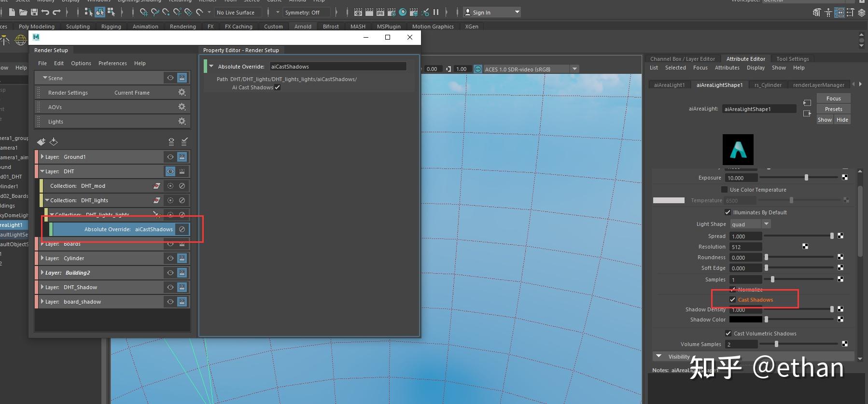The height and width of the screenshot is (404, 868).
Task: Undo the last action
Action: pos(45,12)
